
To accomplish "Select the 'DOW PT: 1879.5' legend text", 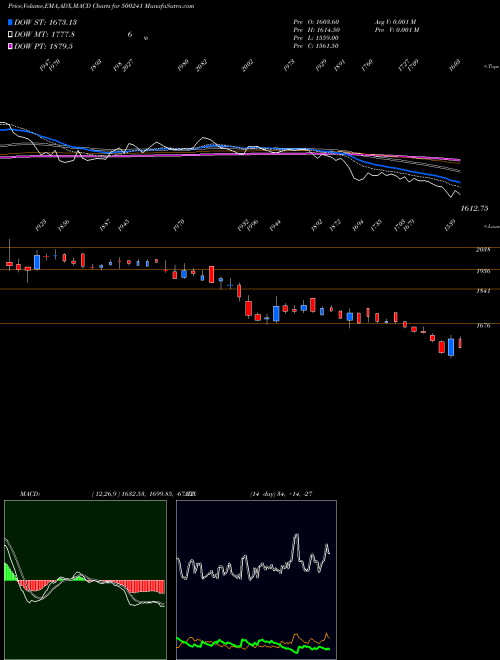I will tap(43, 46).
